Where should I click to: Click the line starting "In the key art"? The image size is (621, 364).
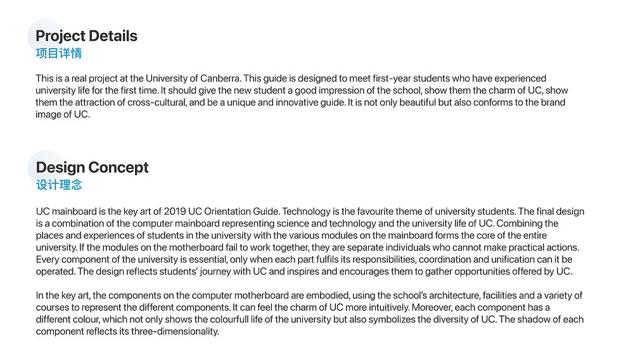pos(309,296)
